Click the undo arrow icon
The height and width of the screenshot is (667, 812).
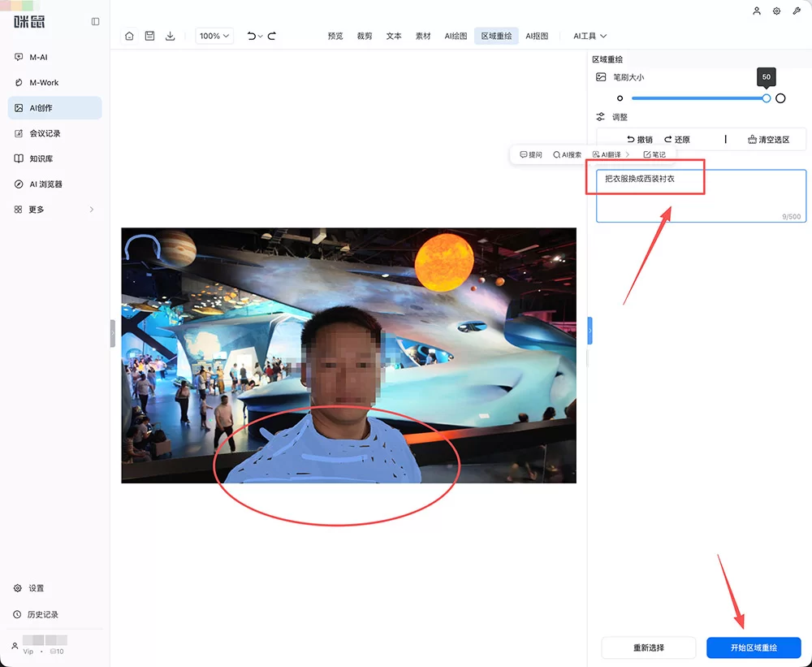[251, 36]
